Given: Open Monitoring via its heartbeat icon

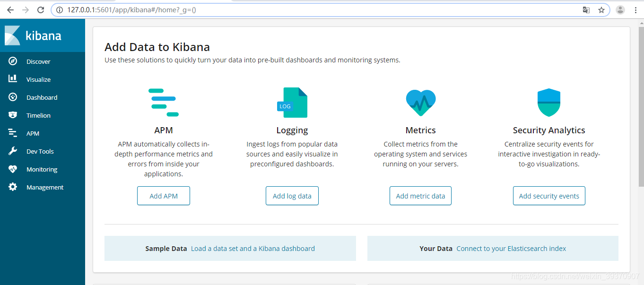Looking at the screenshot, I should pyautogui.click(x=13, y=169).
